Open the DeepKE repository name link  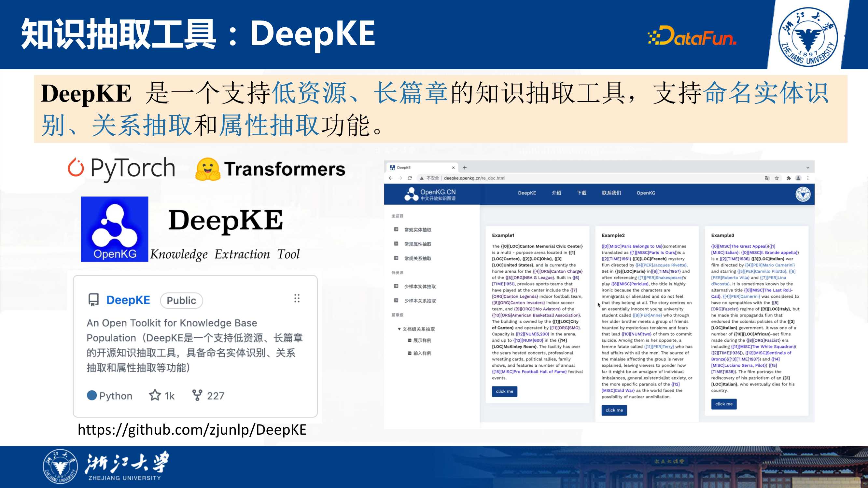128,300
